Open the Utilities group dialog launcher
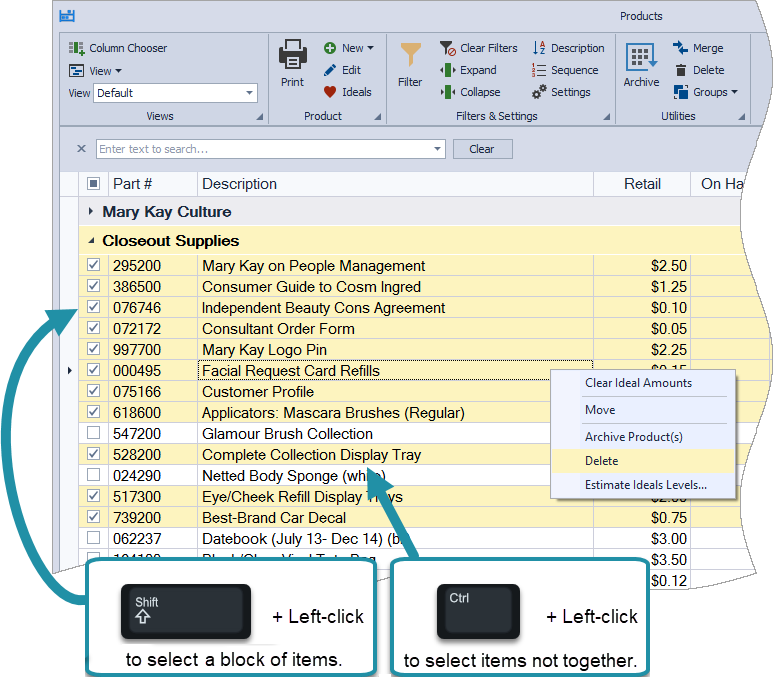 (x=741, y=117)
